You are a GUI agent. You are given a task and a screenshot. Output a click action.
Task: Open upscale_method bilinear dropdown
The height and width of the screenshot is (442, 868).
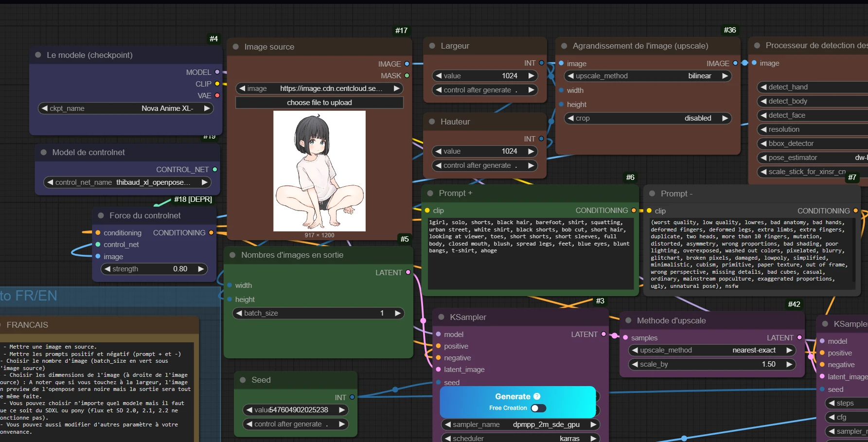click(649, 76)
